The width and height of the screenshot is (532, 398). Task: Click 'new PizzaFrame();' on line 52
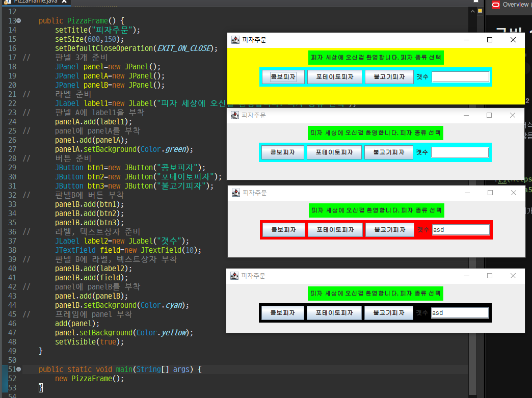pyautogui.click(x=90, y=379)
